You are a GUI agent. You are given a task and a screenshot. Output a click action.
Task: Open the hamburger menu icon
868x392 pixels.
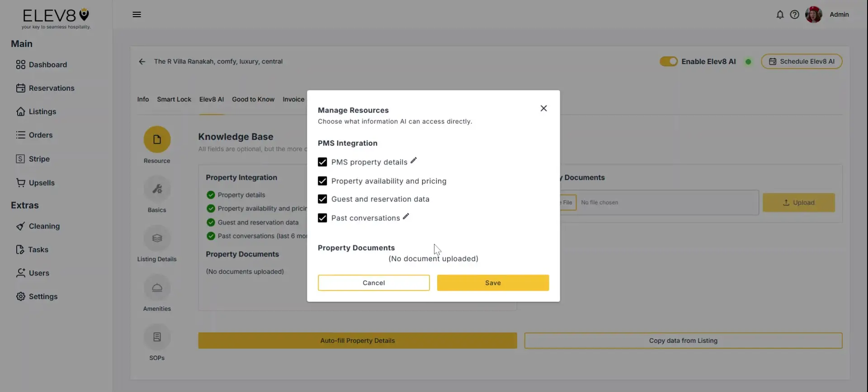(x=137, y=14)
